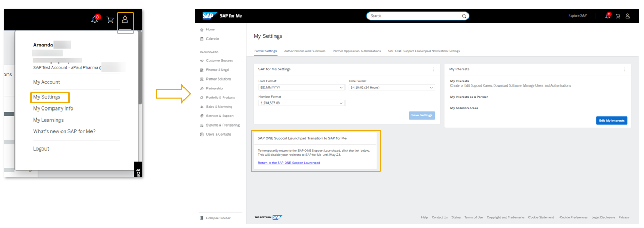Switch to Authorizations and Functions tab

(x=304, y=51)
